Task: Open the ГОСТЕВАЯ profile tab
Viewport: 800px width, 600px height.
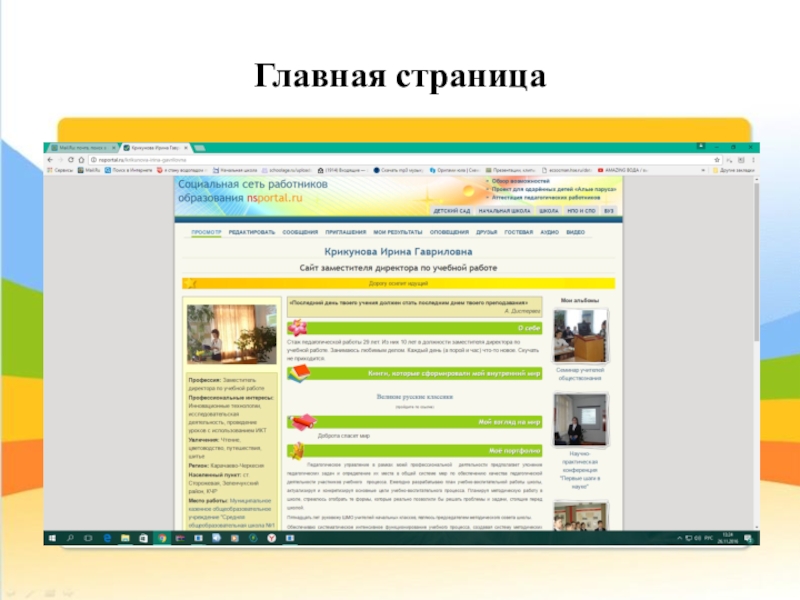Action: coord(518,232)
